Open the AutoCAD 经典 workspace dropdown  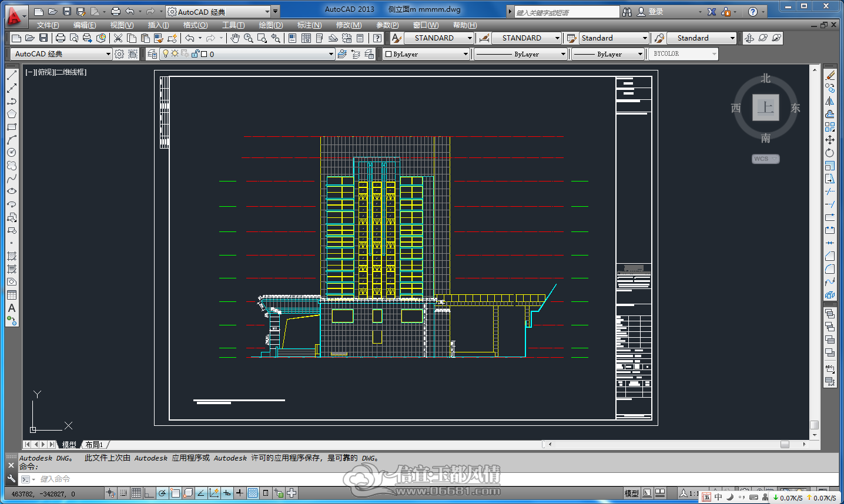click(61, 54)
